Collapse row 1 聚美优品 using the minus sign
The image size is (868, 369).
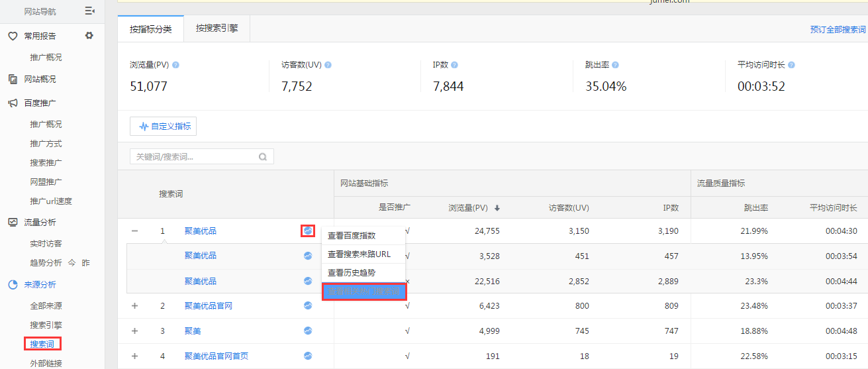135,231
